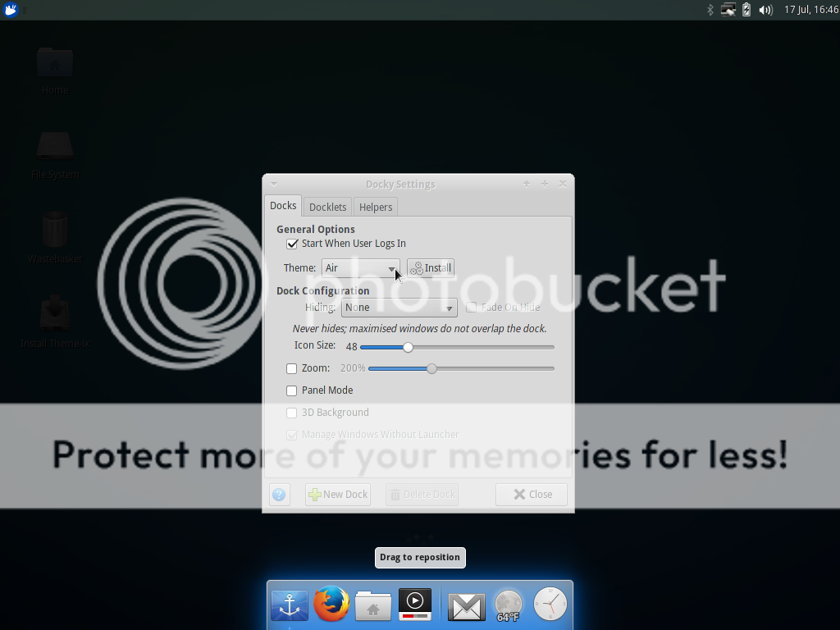Check the battery status tray icon

746,10
